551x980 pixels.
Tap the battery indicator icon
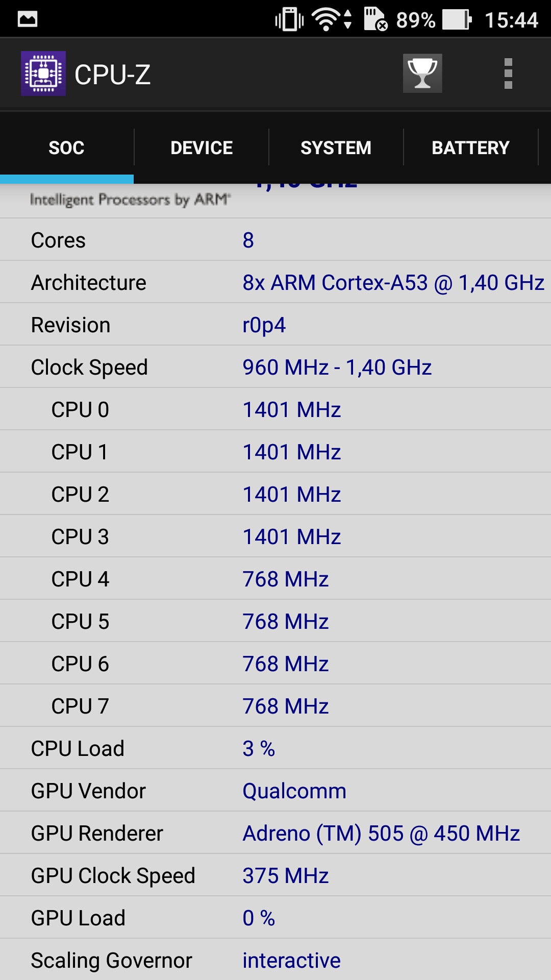[x=457, y=20]
